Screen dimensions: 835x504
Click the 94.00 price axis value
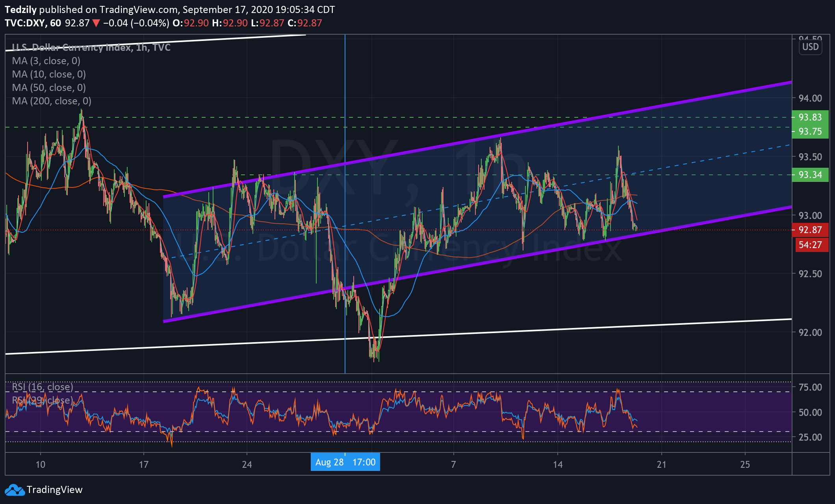click(810, 98)
